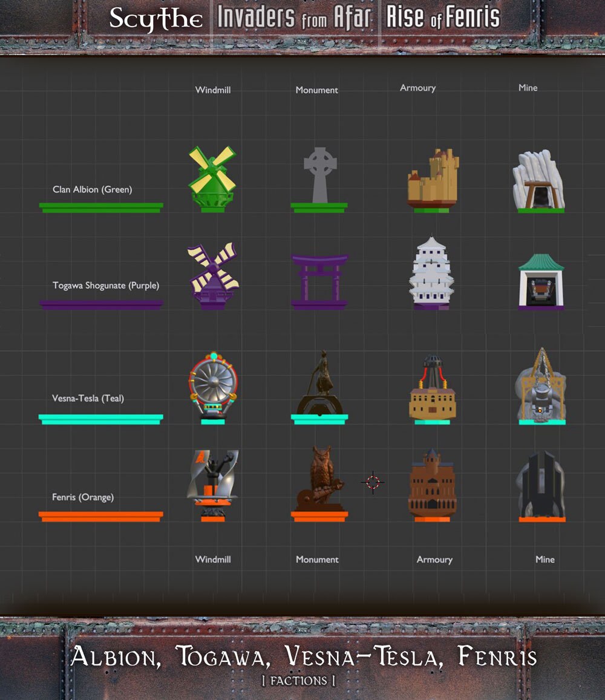Select the Fenris brown fortress armoury
This screenshot has height=700, width=605.
pyautogui.click(x=432, y=485)
